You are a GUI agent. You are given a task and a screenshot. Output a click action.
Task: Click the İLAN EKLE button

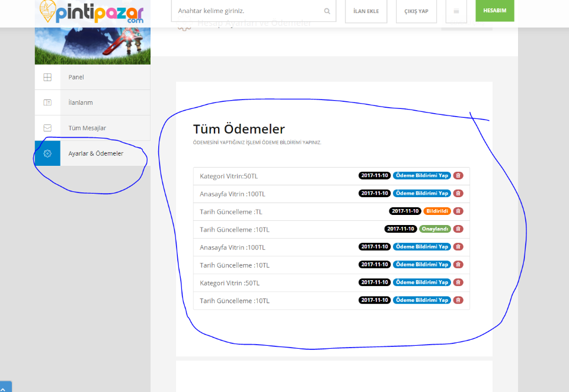(366, 11)
